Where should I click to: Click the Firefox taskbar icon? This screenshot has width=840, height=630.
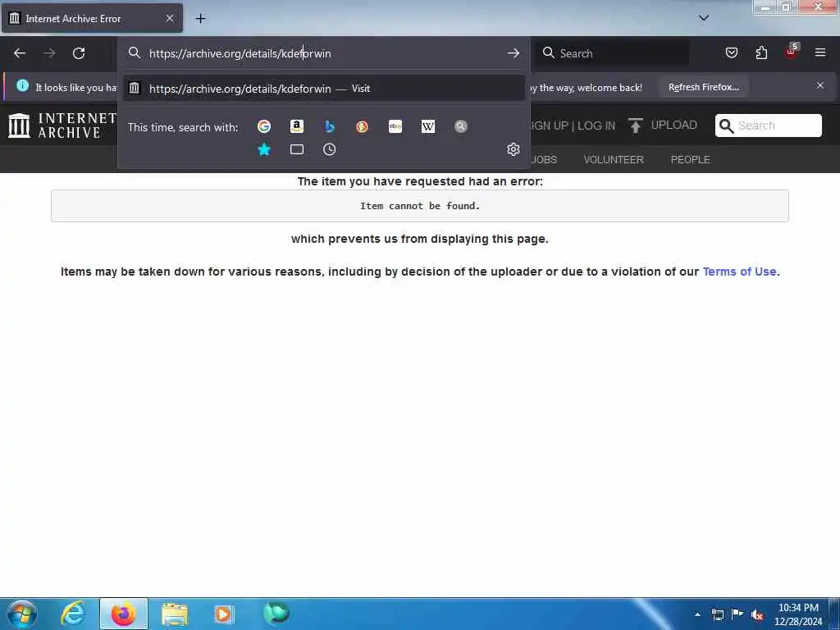coord(124,614)
